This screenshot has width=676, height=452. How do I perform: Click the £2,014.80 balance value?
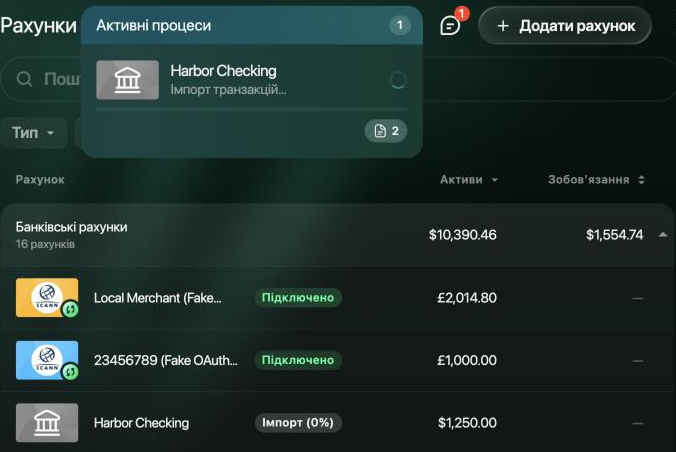coord(467,298)
